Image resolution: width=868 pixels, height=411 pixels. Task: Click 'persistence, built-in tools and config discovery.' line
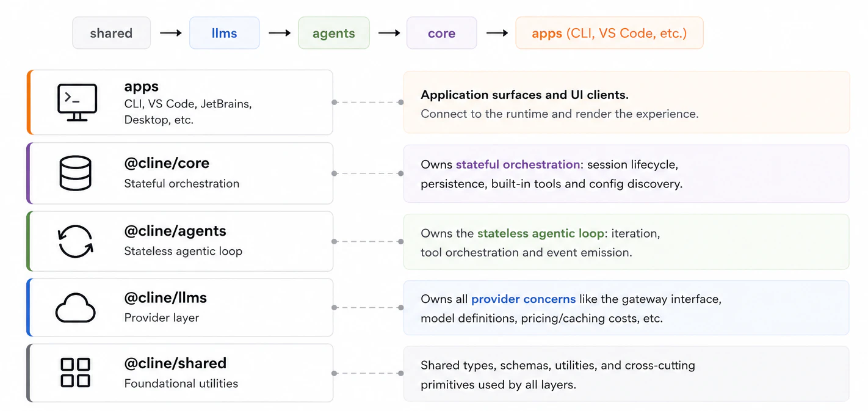point(551,184)
